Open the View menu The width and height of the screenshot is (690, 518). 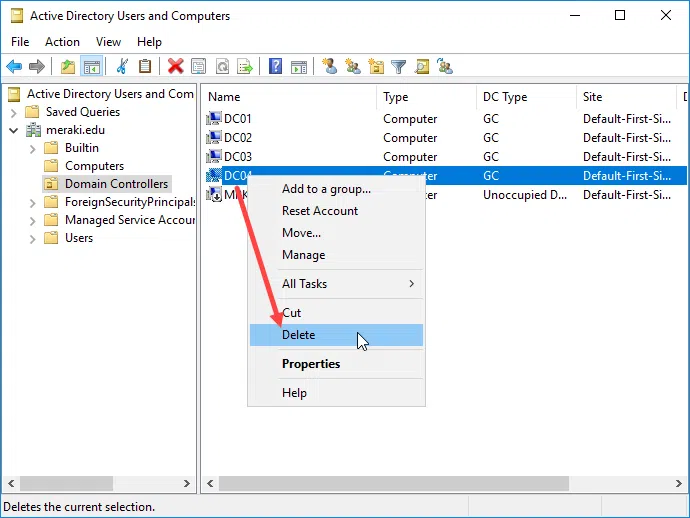pos(108,42)
